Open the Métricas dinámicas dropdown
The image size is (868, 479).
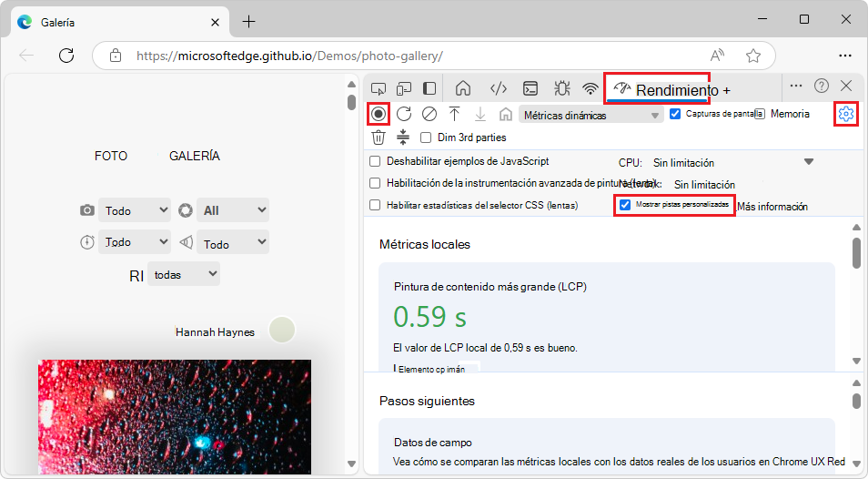pos(590,115)
